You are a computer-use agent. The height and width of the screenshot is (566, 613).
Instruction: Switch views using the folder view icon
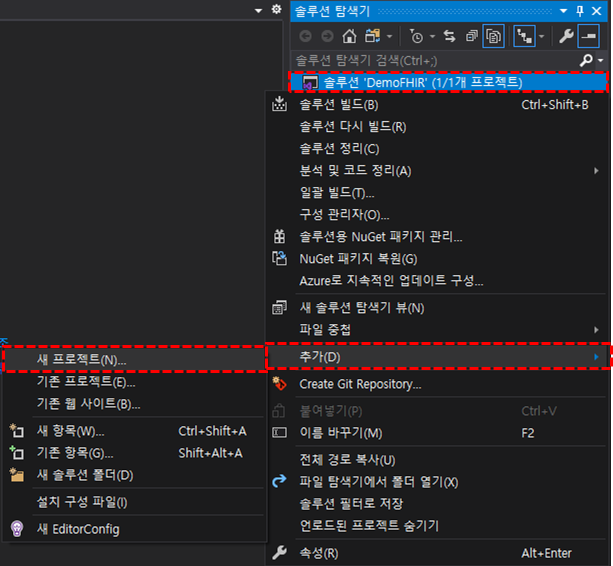pos(373,36)
